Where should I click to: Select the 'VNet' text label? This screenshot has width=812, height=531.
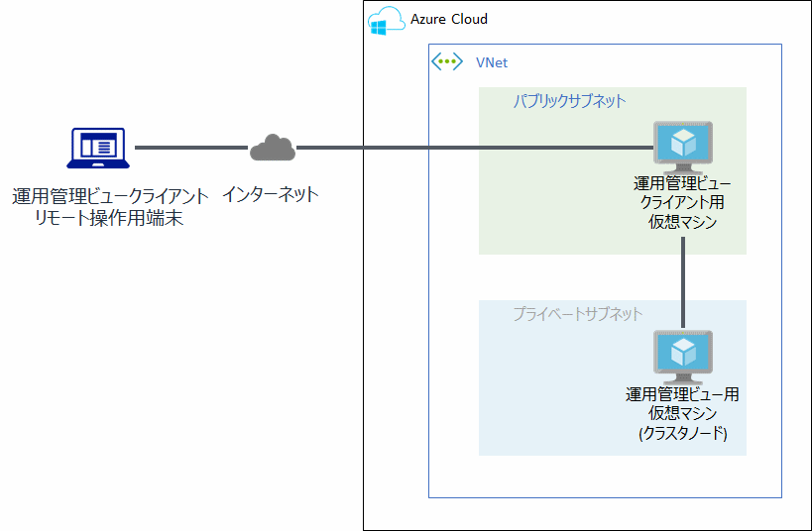tap(492, 62)
